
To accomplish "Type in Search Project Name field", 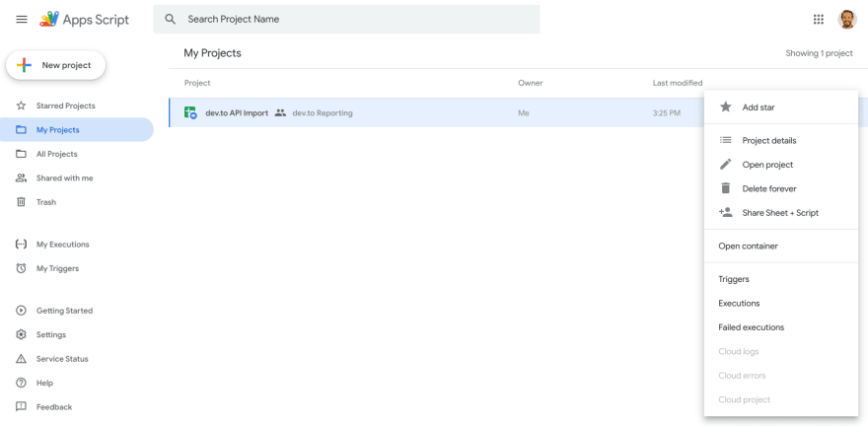I will coord(355,20).
